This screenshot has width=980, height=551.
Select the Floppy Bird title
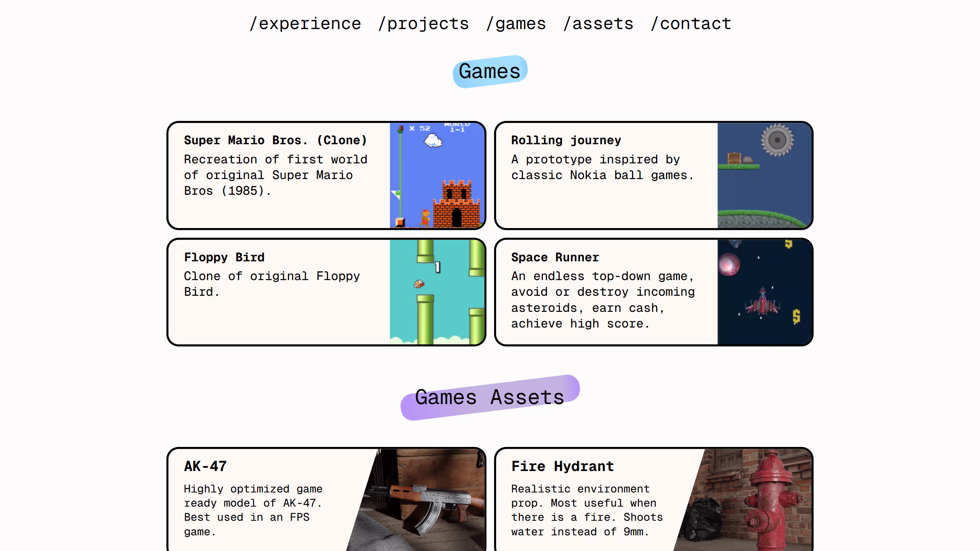click(224, 257)
